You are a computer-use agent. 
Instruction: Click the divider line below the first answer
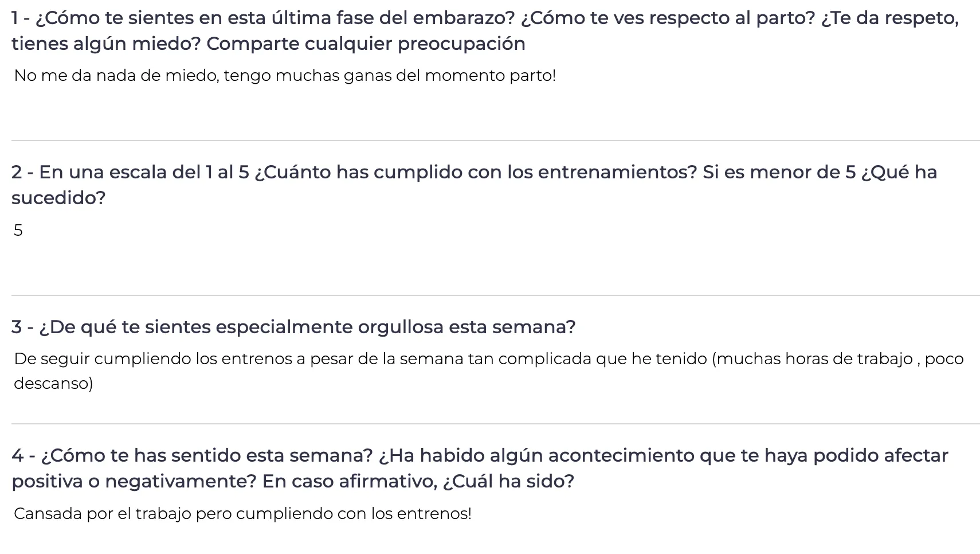pyautogui.click(x=495, y=141)
